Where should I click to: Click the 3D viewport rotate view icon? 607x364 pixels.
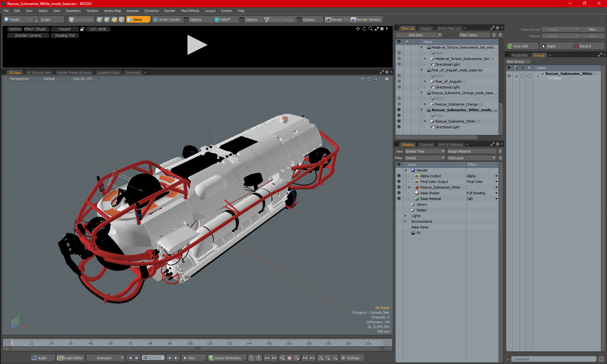point(369,79)
